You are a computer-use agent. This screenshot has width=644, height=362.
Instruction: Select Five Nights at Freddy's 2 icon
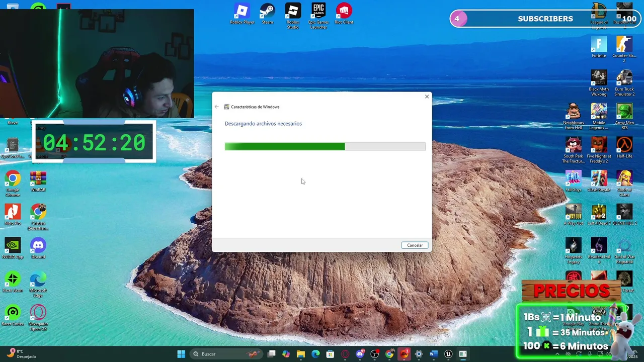coord(599,151)
